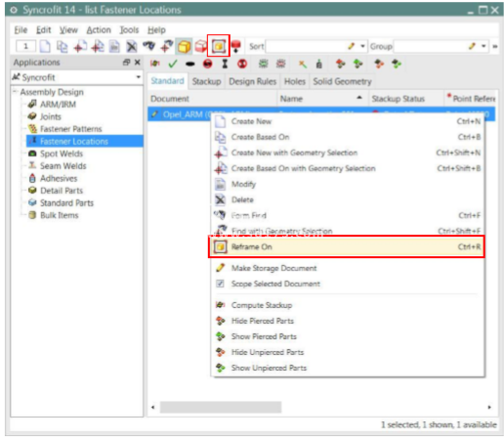Toggle Scope Selected Document checkbox entry
Screen dimensions: 504x440
[348, 284]
